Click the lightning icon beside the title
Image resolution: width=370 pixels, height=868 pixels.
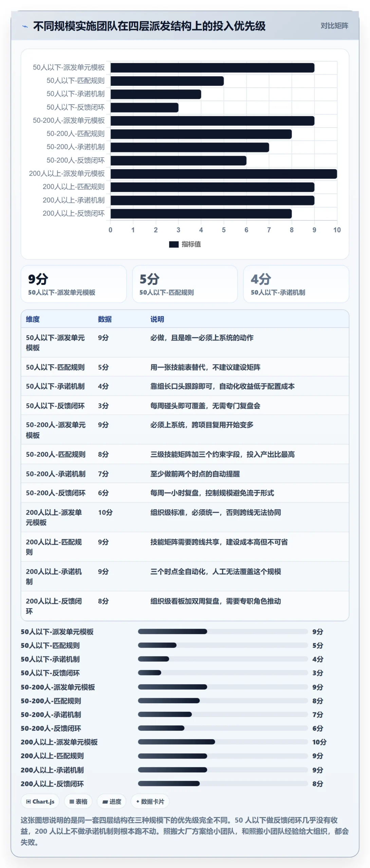[x=25, y=26]
